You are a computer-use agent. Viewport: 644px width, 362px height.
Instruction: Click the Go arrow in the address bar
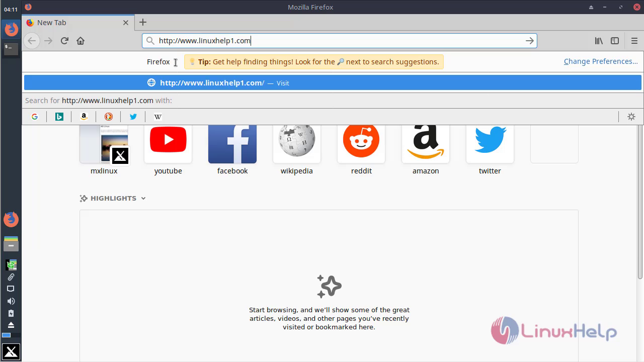(x=529, y=41)
